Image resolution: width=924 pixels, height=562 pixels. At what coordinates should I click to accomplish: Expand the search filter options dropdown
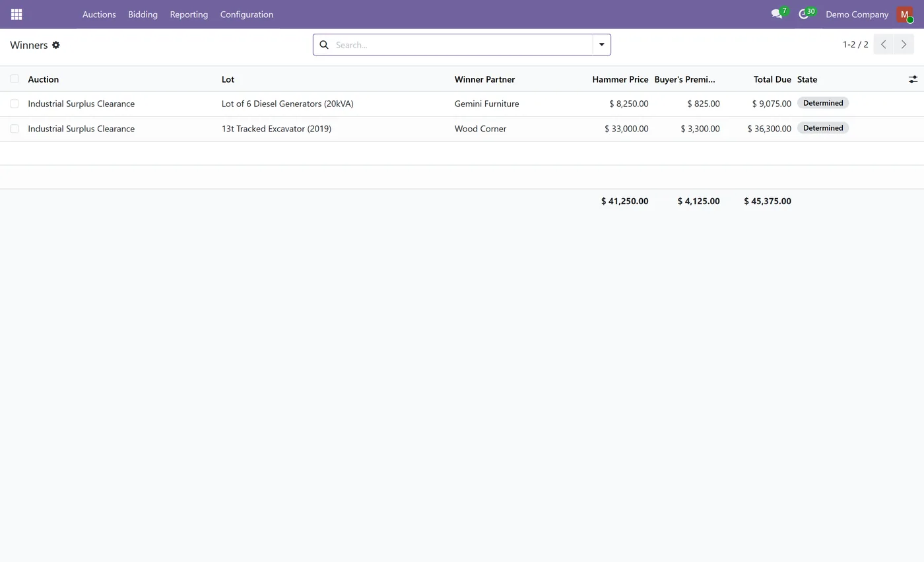[x=601, y=45]
